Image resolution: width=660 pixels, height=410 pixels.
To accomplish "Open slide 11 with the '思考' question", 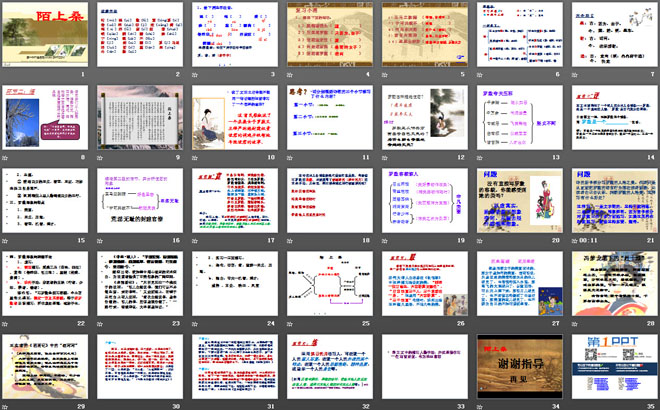I will [330, 117].
